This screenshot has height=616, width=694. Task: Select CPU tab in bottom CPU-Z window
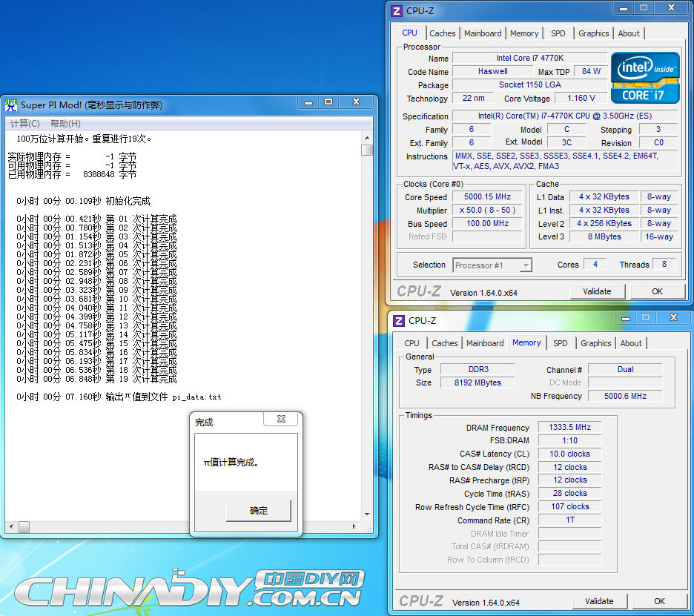click(412, 343)
